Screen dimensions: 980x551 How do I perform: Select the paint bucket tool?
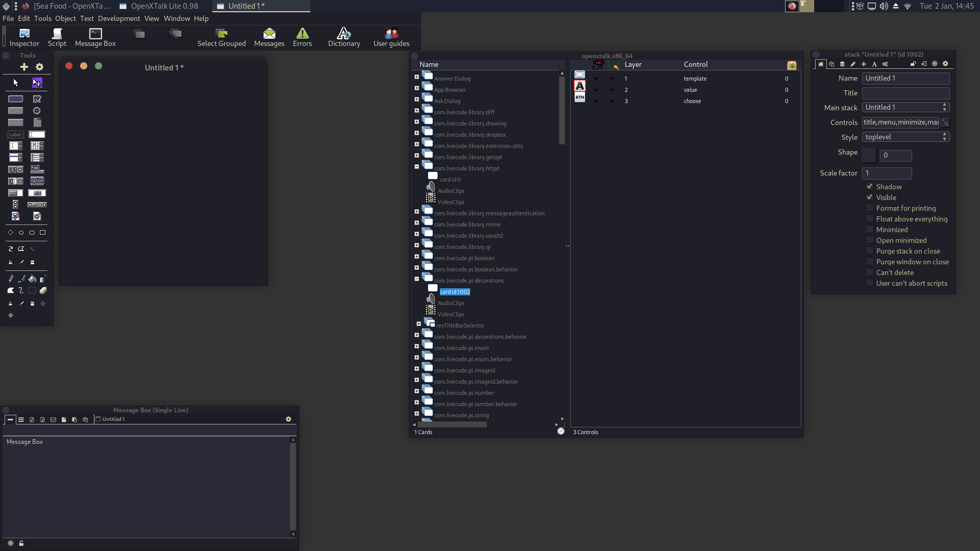(x=32, y=279)
